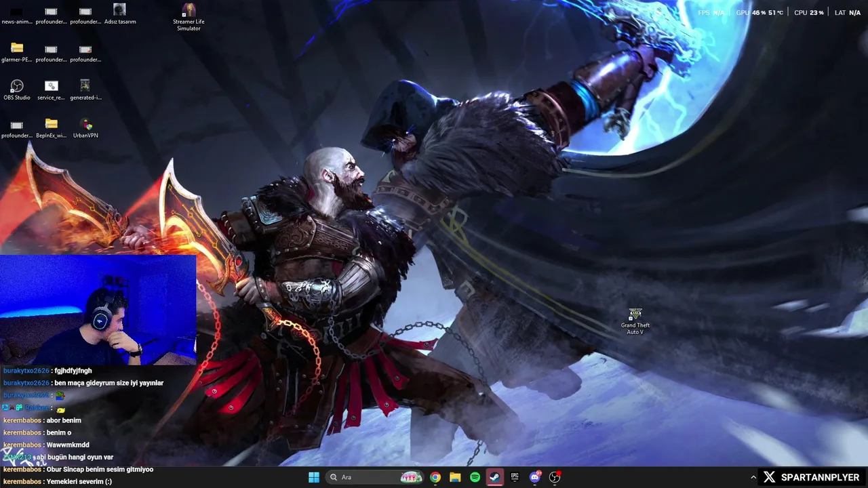Open File Explorer from the taskbar
This screenshot has width=868, height=488.
pyautogui.click(x=455, y=477)
